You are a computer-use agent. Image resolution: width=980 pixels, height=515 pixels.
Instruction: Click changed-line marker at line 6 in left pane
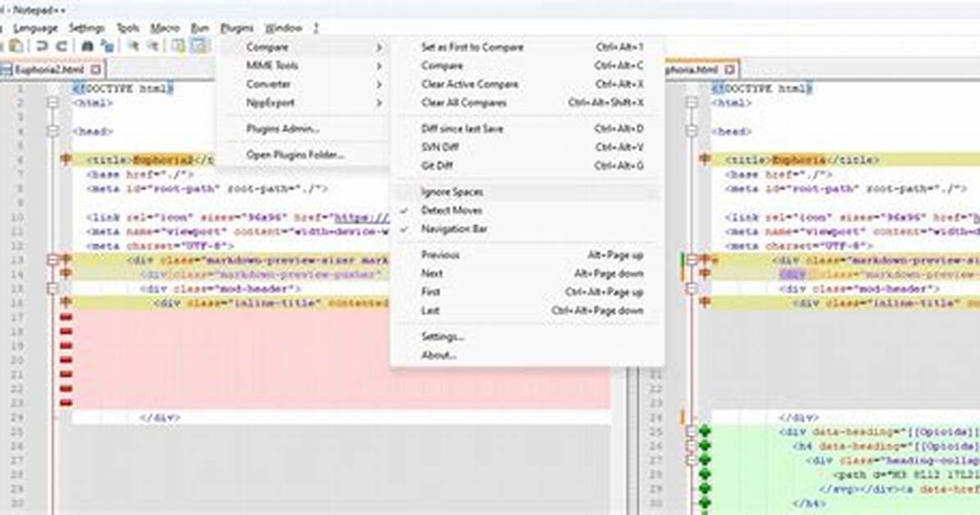click(66, 160)
